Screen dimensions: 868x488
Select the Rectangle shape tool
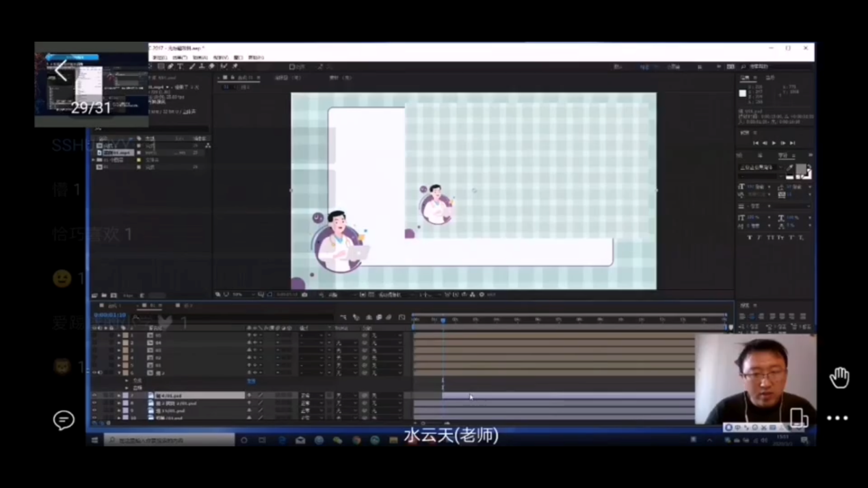click(x=161, y=66)
